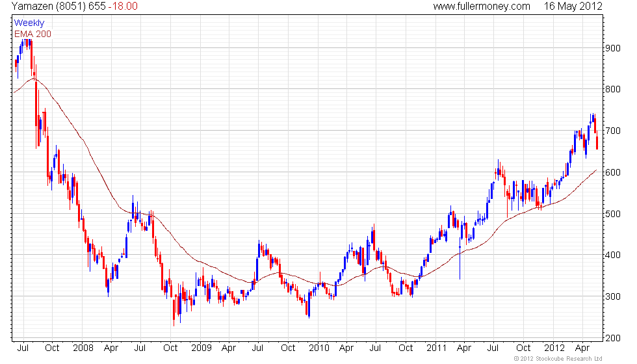Image resolution: width=637 pixels, height=364 pixels.
Task: Click the 2008 year label on the time axis
Action: (83, 348)
